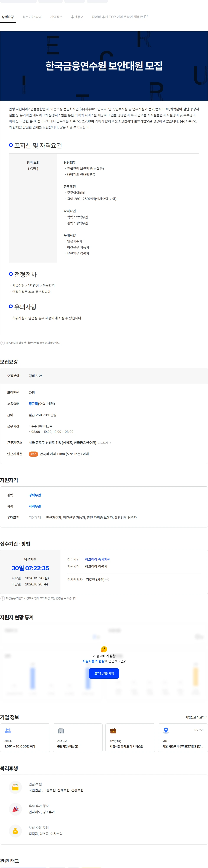Click 사업시설 유지.관리 서비스업 text
The height and width of the screenshot is (868, 208).
click(x=126, y=746)
